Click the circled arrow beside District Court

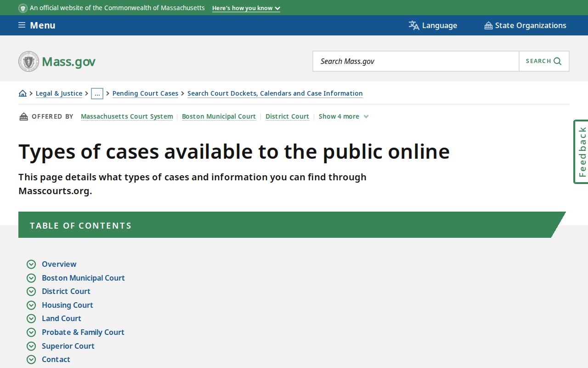tap(31, 291)
